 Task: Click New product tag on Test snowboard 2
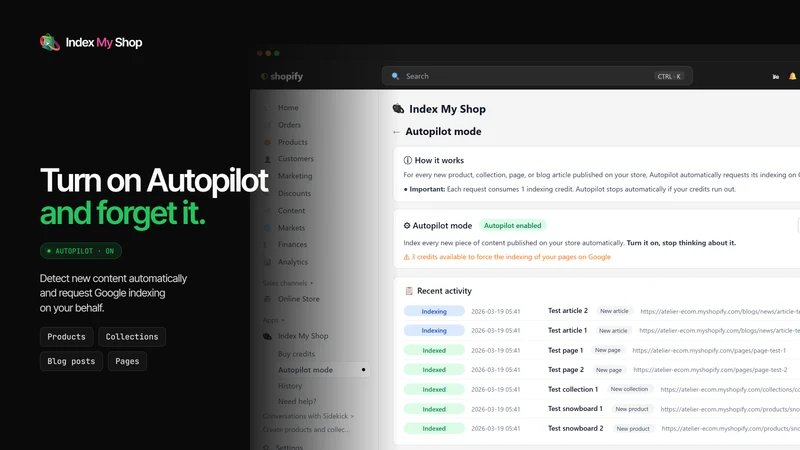click(x=632, y=429)
